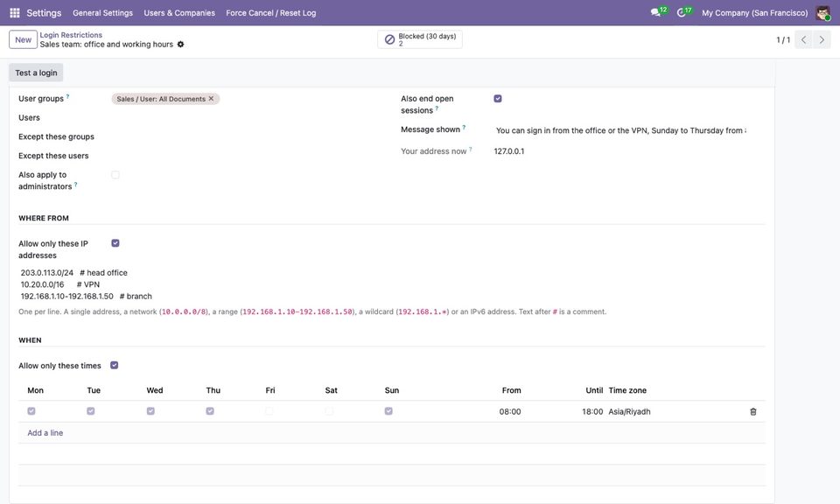Click the New button
This screenshot has width=840, height=504.
(x=23, y=39)
